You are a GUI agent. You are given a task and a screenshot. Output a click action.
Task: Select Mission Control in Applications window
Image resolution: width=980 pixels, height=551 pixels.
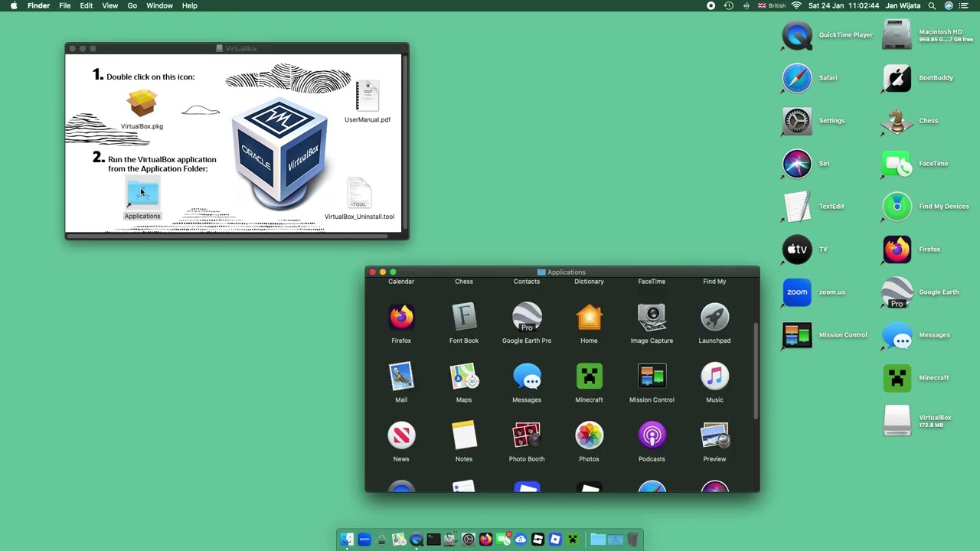[652, 376]
